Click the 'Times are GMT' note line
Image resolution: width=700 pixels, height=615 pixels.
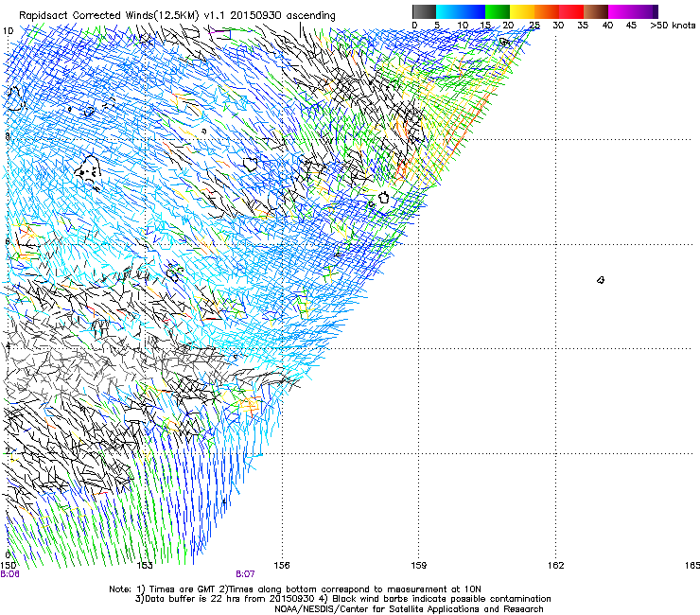tap(294, 589)
